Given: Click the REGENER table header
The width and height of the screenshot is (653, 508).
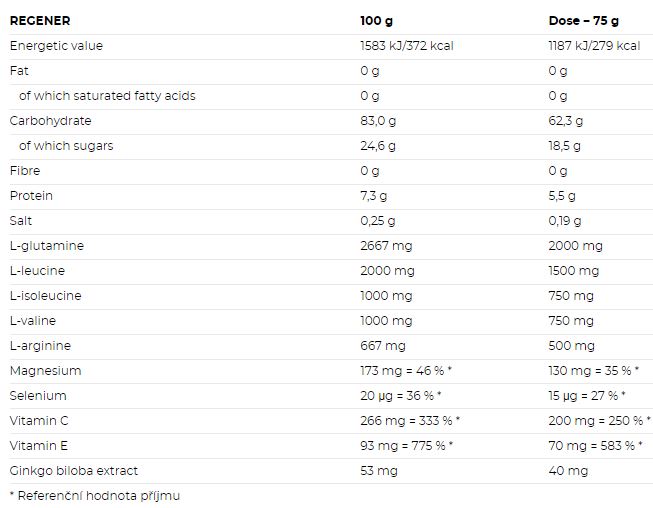Looking at the screenshot, I should pos(40,21).
